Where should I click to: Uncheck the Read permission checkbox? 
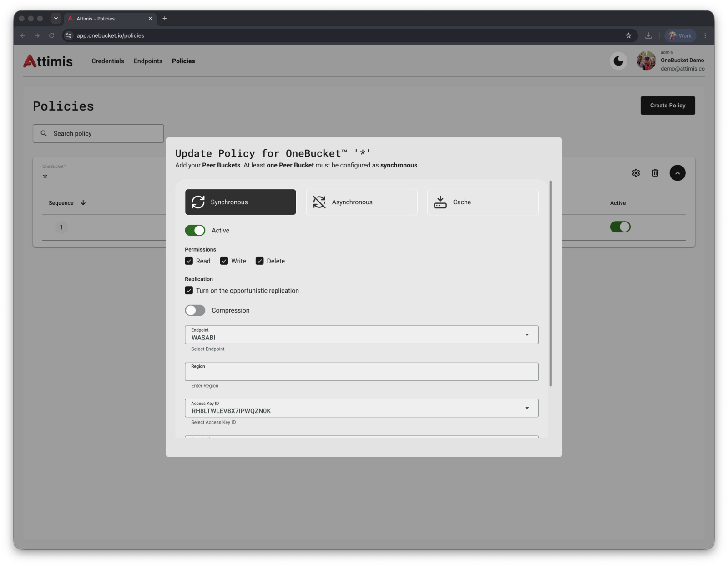[189, 261]
